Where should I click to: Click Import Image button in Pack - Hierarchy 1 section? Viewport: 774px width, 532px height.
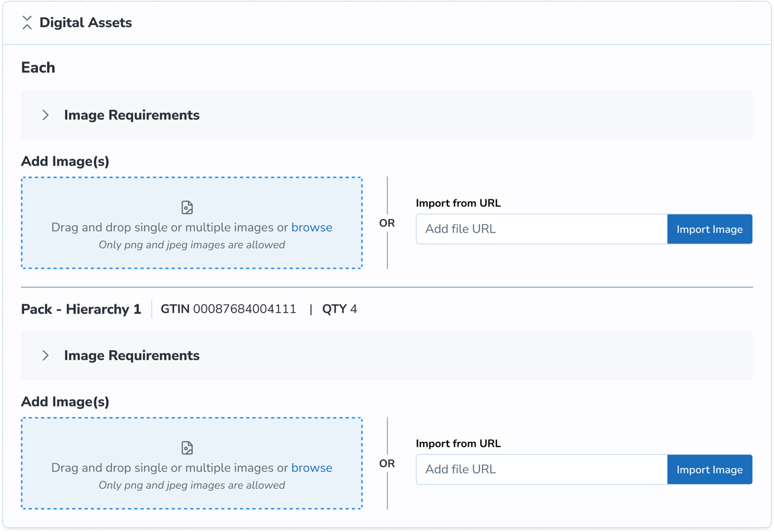(710, 469)
